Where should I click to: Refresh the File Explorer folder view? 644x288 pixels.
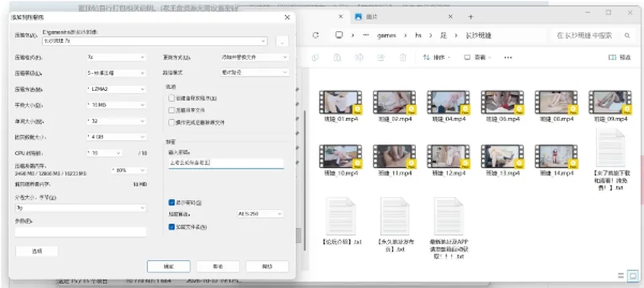pos(315,35)
